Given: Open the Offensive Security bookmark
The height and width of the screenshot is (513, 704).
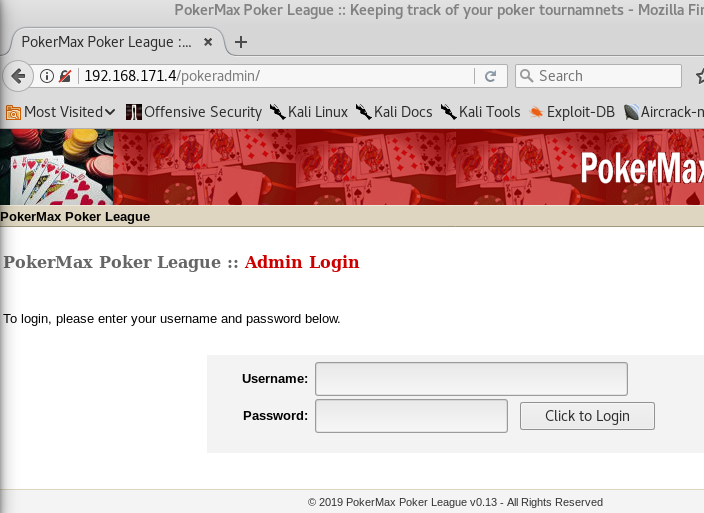Looking at the screenshot, I should click(x=194, y=112).
